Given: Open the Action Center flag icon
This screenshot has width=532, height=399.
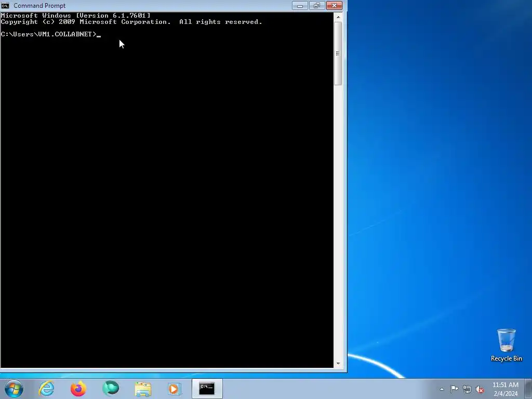Looking at the screenshot, I should coord(454,389).
